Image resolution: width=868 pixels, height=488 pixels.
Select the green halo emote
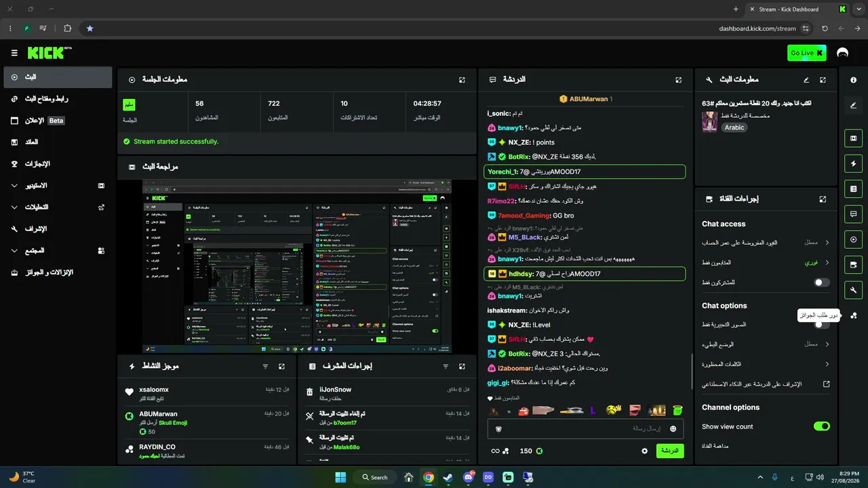click(x=677, y=410)
